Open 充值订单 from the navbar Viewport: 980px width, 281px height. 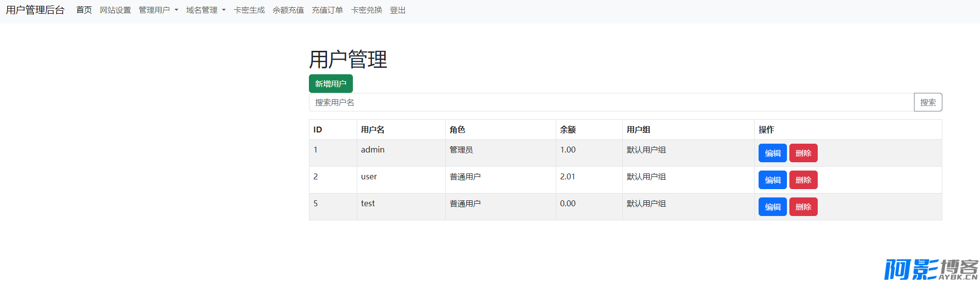click(327, 10)
